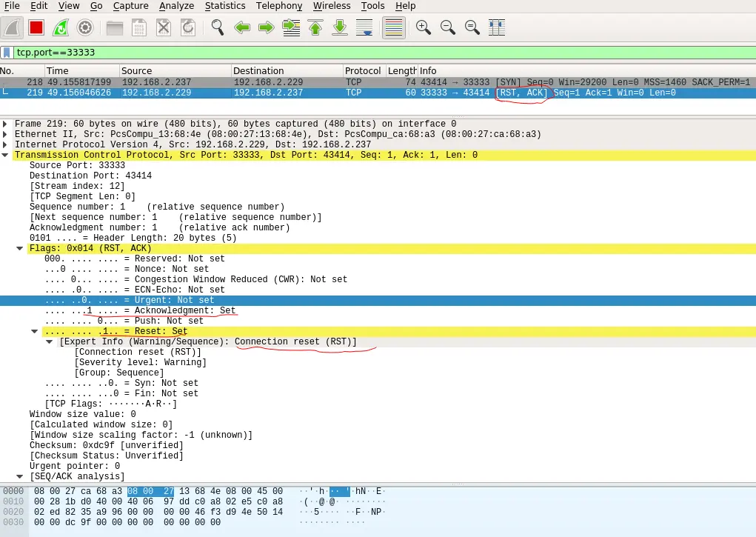This screenshot has height=537, width=756.
Task: Collapse the [SEQ/ACK analysis] node
Action: coord(20,477)
